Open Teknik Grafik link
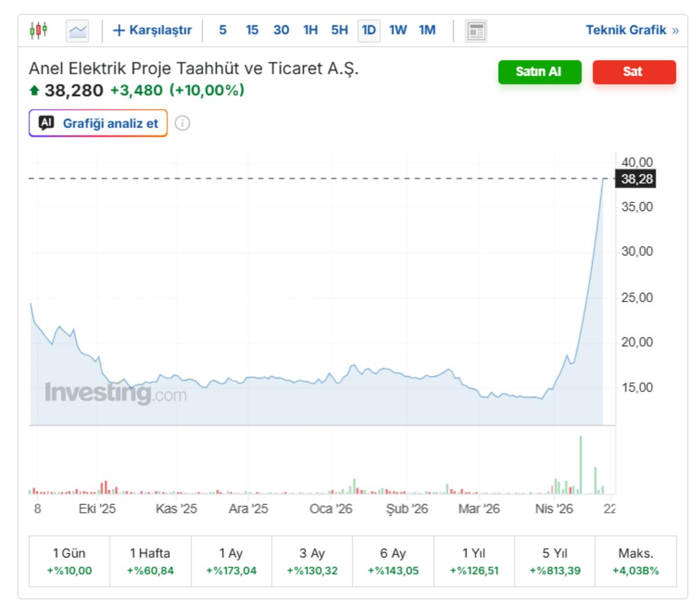This screenshot has height=616, width=696. tap(631, 30)
